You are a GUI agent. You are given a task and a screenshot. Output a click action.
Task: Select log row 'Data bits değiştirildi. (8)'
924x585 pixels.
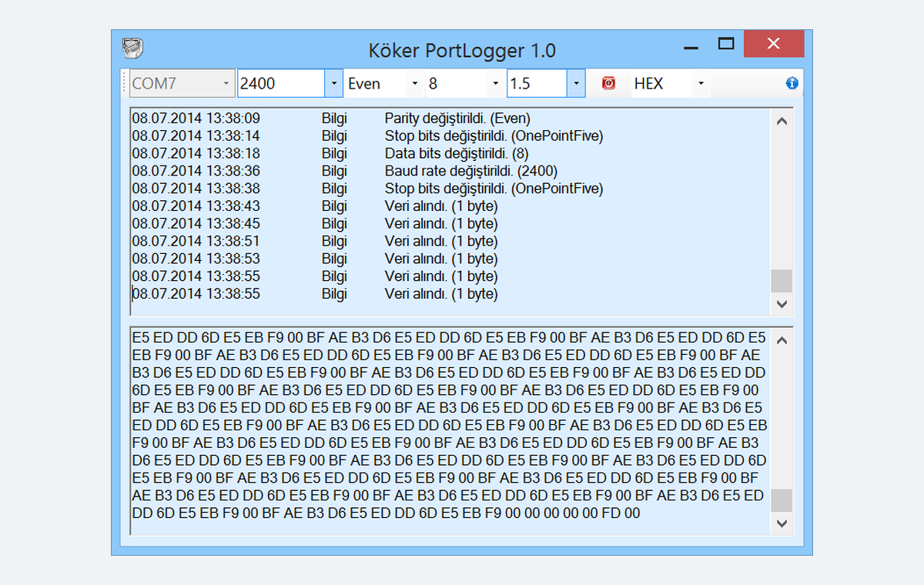[450, 153]
